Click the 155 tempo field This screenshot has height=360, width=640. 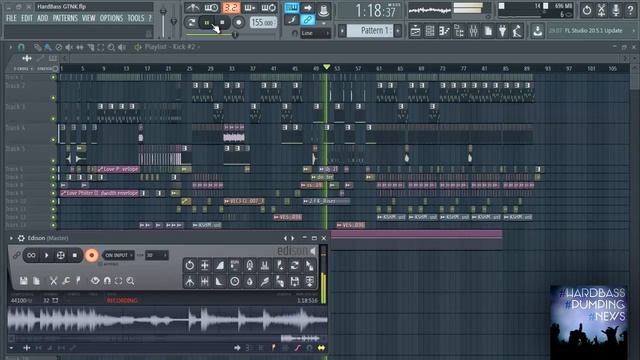(262, 22)
